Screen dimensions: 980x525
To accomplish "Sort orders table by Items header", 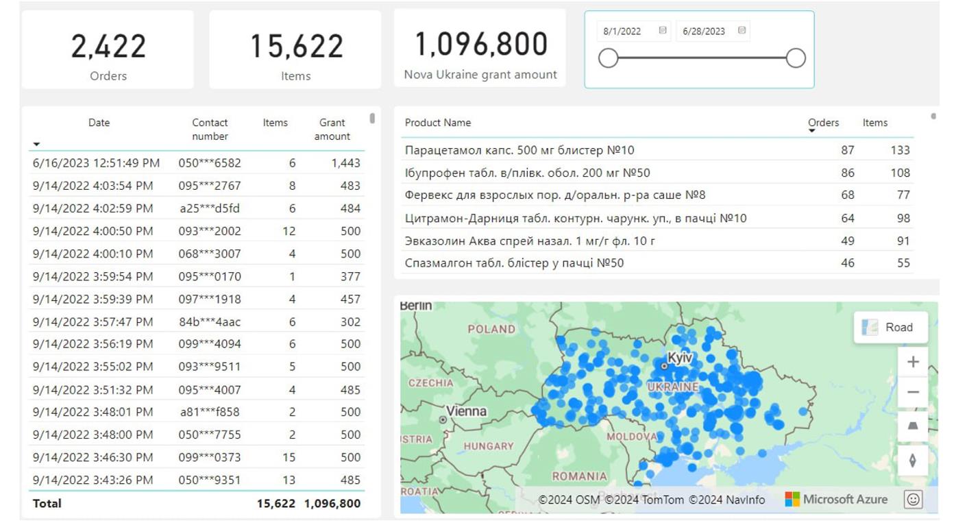I will (x=275, y=123).
